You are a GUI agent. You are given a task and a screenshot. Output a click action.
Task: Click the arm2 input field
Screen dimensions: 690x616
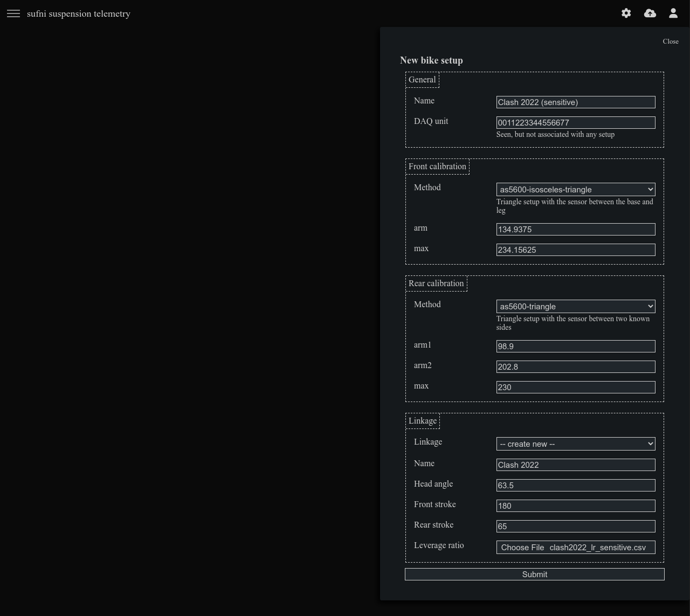(576, 366)
